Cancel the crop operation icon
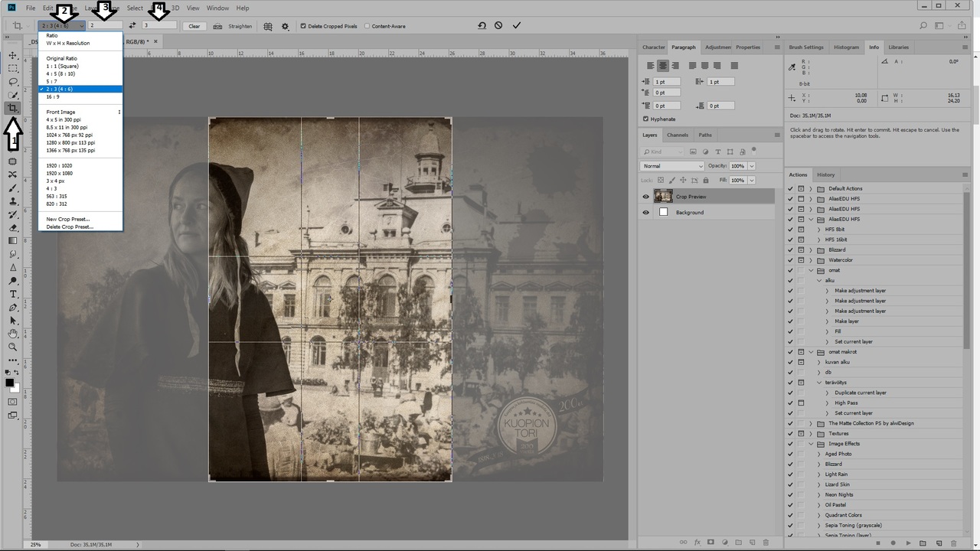This screenshot has height=551, width=980. (x=498, y=25)
